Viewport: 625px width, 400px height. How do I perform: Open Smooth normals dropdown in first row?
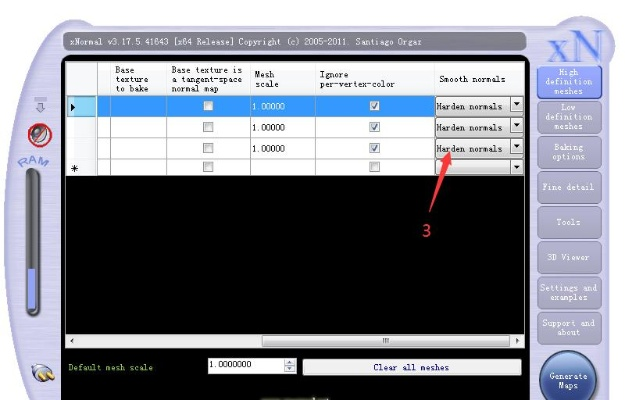click(516, 104)
